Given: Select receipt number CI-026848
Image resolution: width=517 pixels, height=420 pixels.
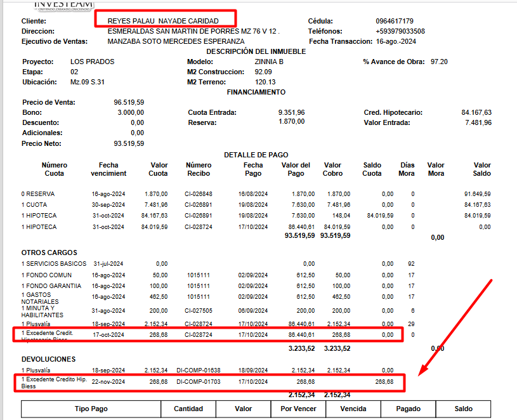Looking at the screenshot, I should (x=199, y=194).
